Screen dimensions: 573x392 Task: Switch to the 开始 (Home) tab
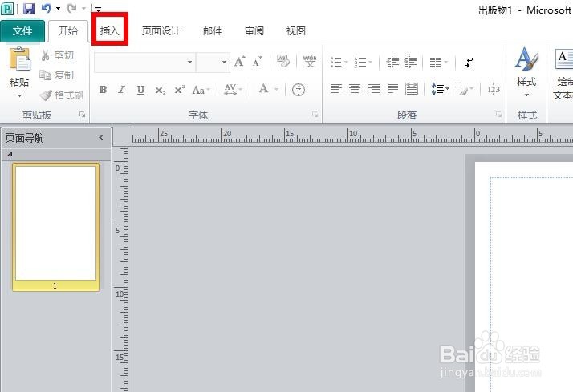point(68,31)
